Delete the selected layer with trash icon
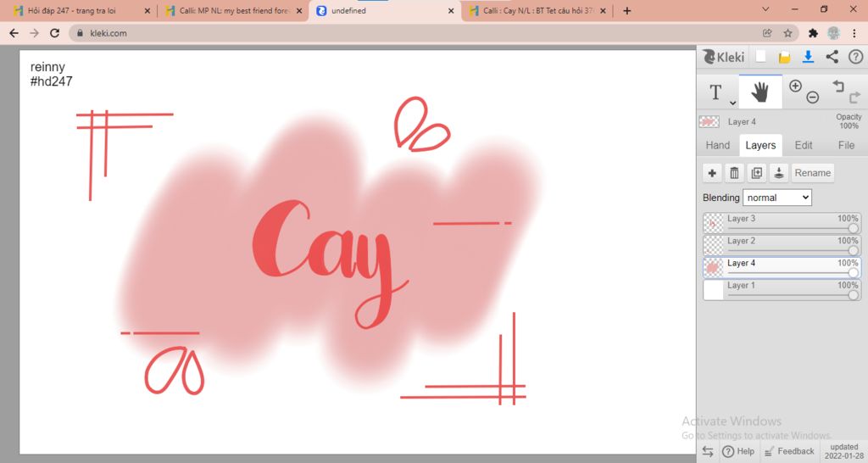Image resolution: width=868 pixels, height=463 pixels. 734,173
